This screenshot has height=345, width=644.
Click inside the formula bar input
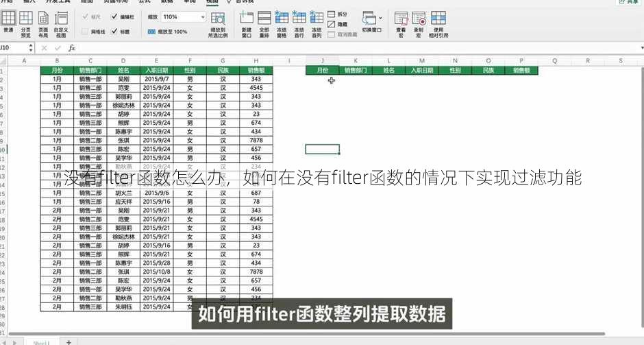click(x=358, y=48)
